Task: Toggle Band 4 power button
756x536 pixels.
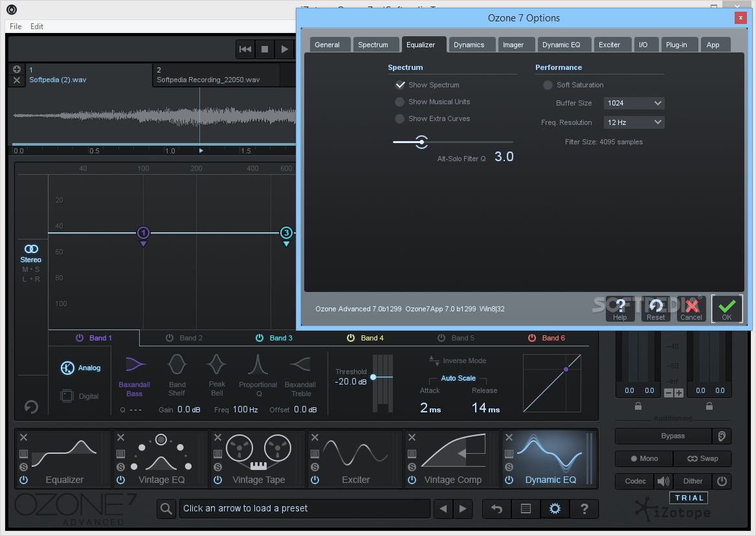Action: 351,338
